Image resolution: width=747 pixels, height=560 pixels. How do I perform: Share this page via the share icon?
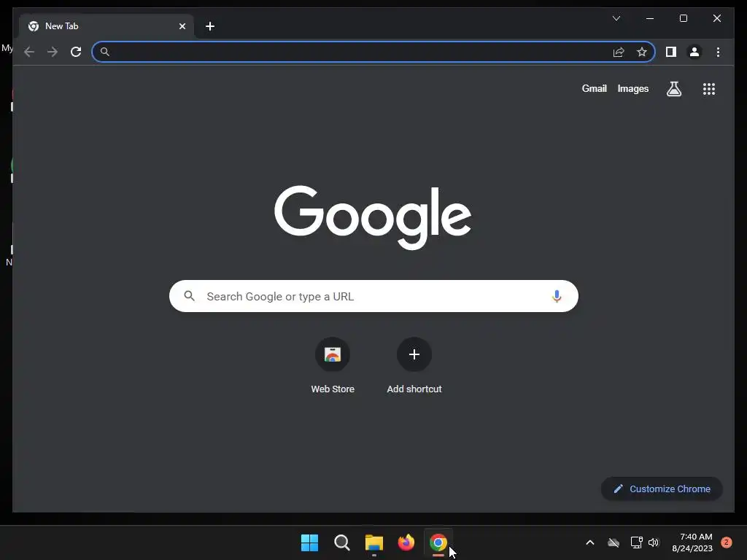tap(619, 52)
